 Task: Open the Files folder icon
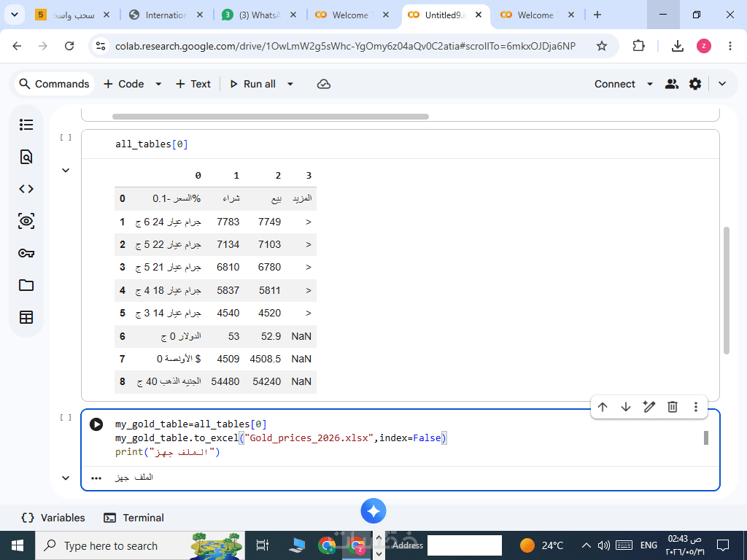[26, 285]
